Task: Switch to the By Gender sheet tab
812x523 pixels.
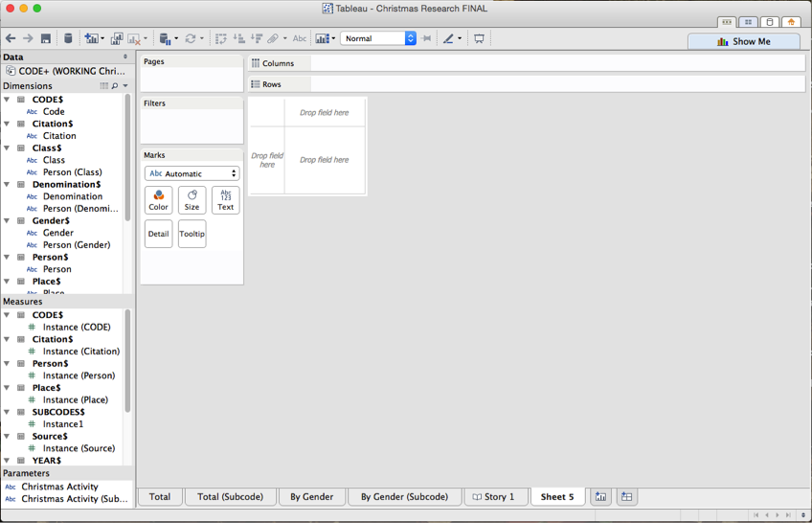Action: (x=312, y=496)
